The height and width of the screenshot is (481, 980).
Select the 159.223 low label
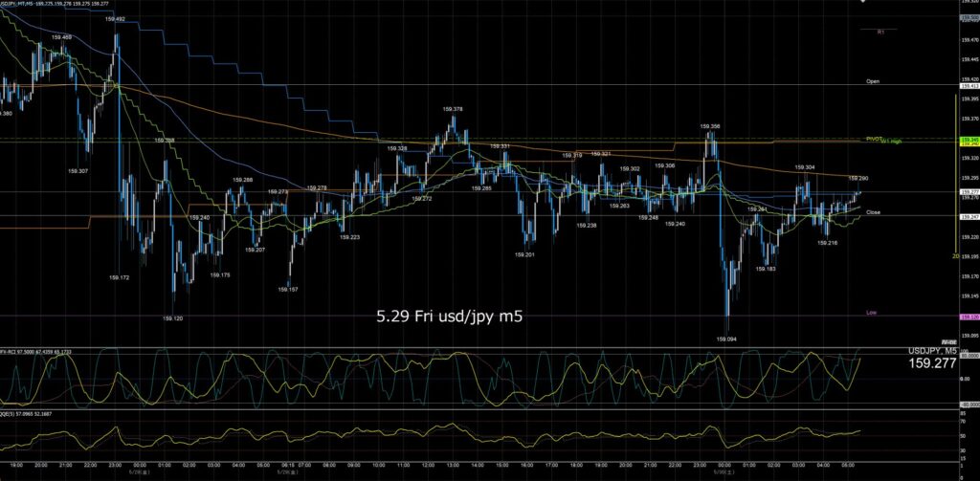point(349,237)
